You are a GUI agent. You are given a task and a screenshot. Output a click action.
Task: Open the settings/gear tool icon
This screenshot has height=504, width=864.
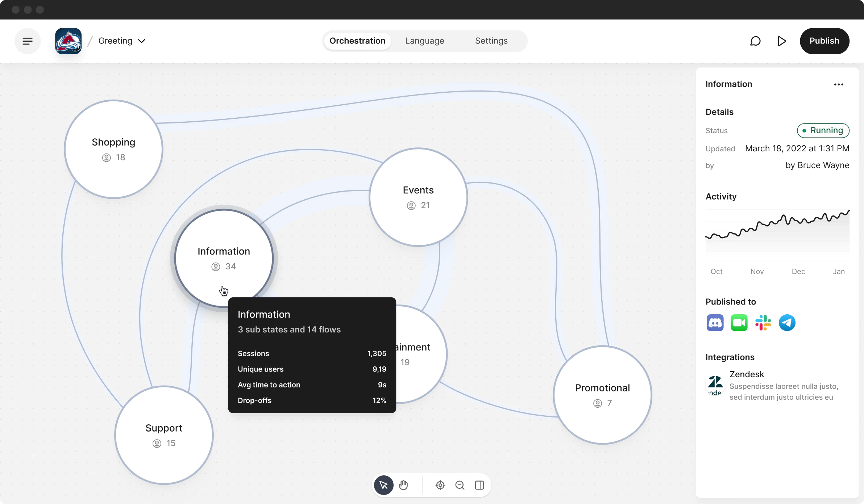(440, 486)
